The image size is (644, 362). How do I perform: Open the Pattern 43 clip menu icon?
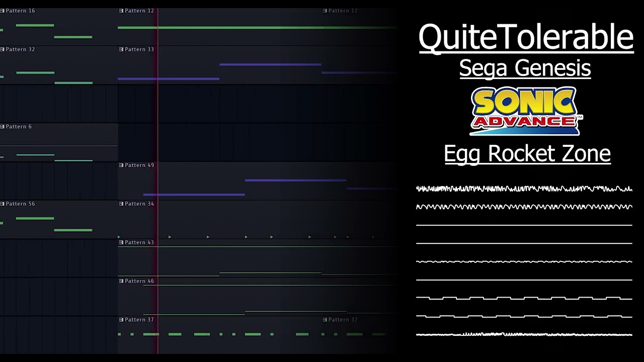(x=121, y=242)
